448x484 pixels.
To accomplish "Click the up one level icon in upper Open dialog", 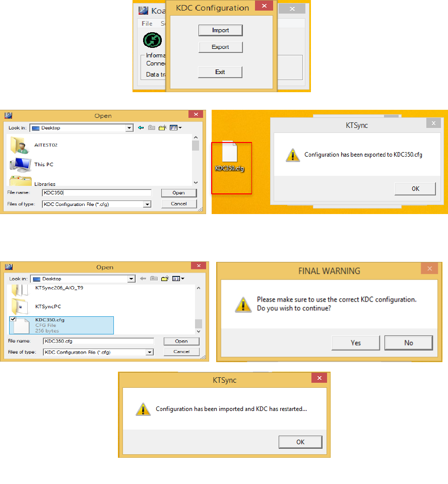I will [152, 127].
